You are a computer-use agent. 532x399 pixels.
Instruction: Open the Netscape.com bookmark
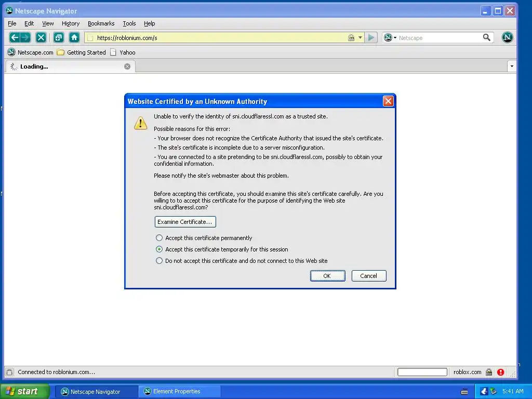coord(31,52)
